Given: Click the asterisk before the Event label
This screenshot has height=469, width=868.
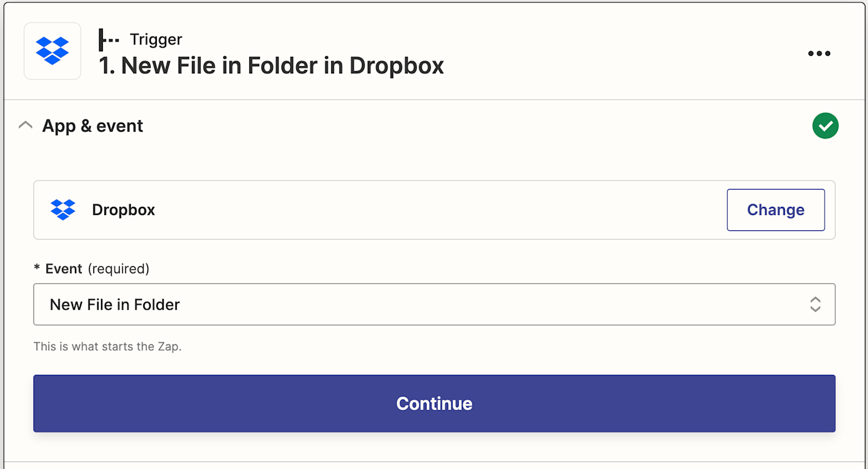Looking at the screenshot, I should [x=37, y=270].
